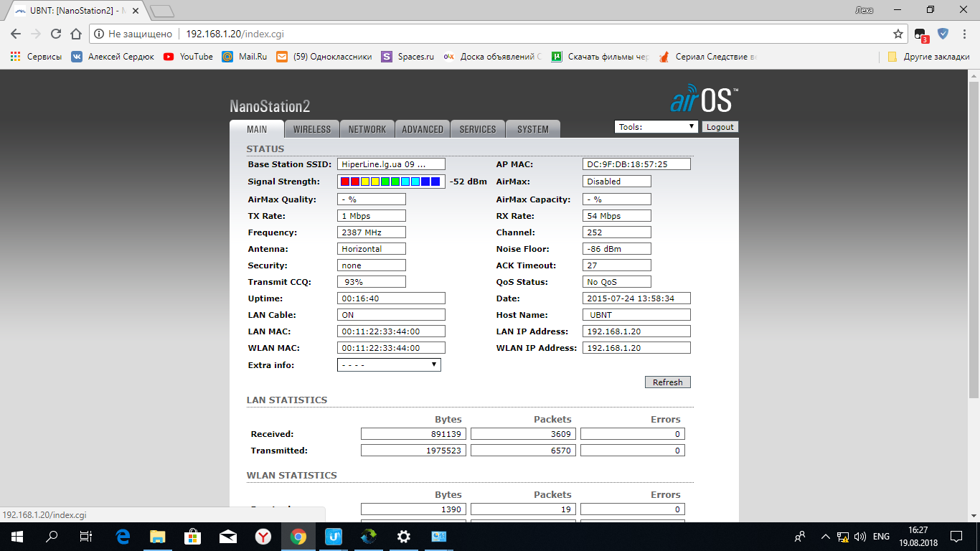This screenshot has width=980, height=551.
Task: Click the LAN Received bytes value 891139
Action: (413, 434)
